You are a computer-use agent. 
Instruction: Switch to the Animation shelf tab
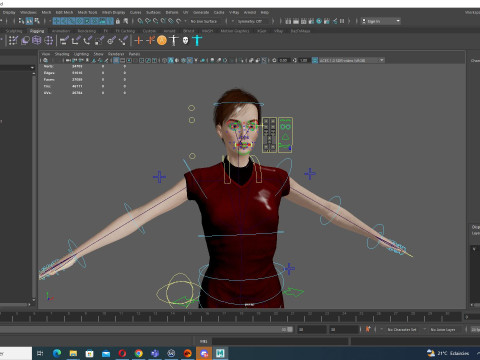point(61,31)
